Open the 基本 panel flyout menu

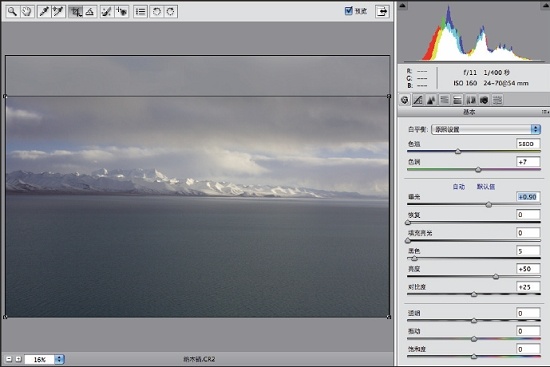[x=545, y=112]
